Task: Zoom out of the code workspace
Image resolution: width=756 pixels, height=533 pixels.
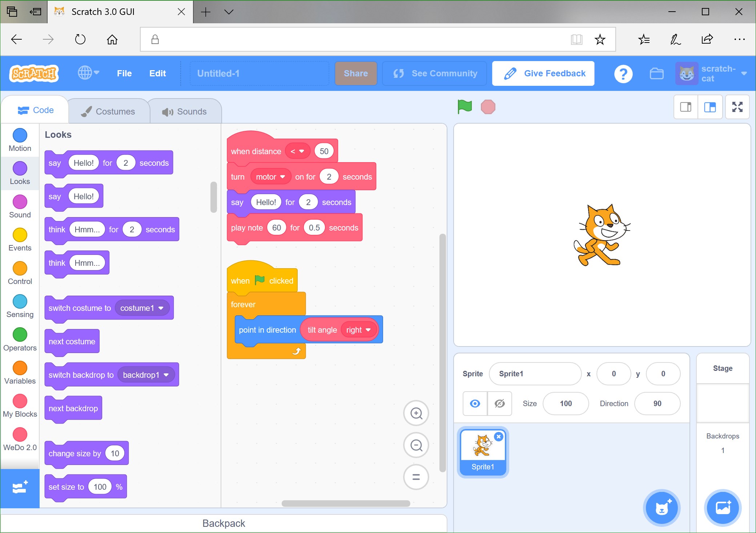Action: [x=416, y=445]
